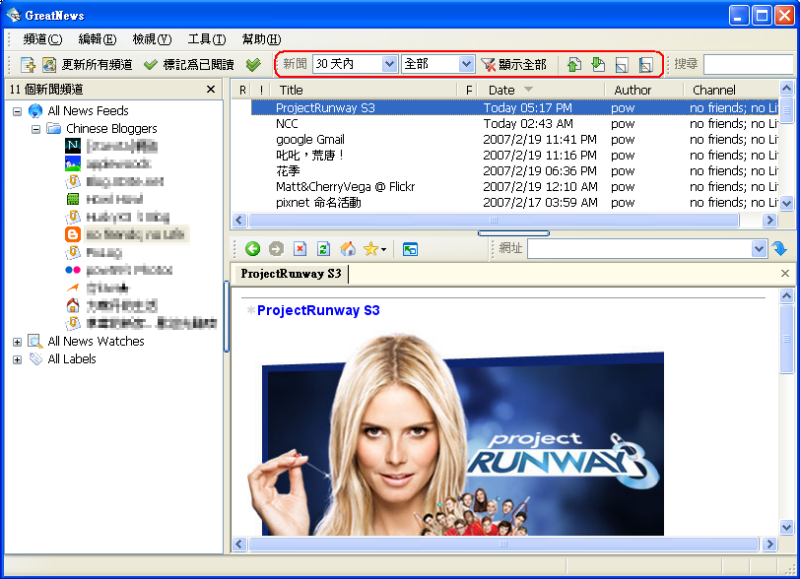Click the black N feed icon
Viewport: 800px width, 579px height.
(73, 146)
